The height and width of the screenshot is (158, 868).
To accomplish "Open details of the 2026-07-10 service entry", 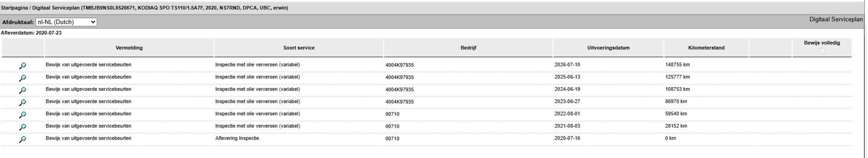I will click(x=23, y=66).
